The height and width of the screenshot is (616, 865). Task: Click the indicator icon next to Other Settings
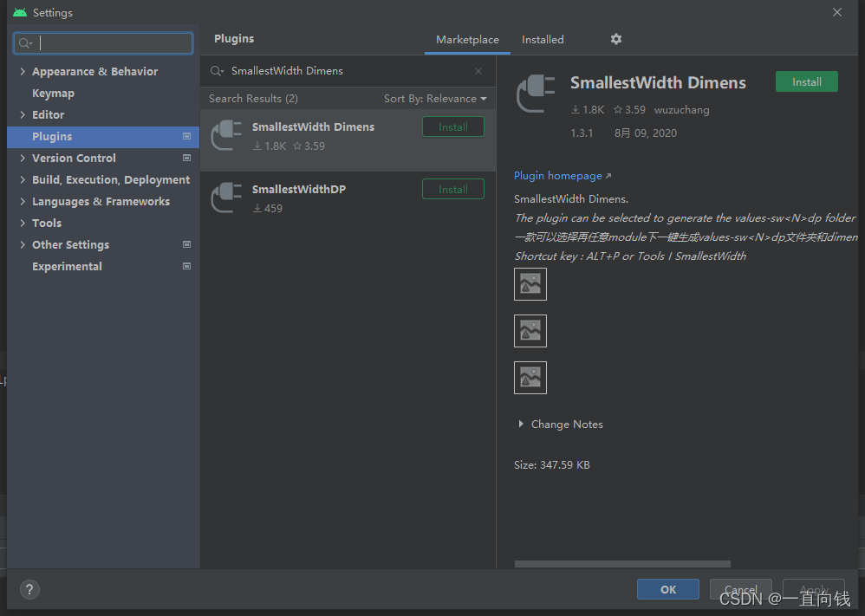coord(185,244)
